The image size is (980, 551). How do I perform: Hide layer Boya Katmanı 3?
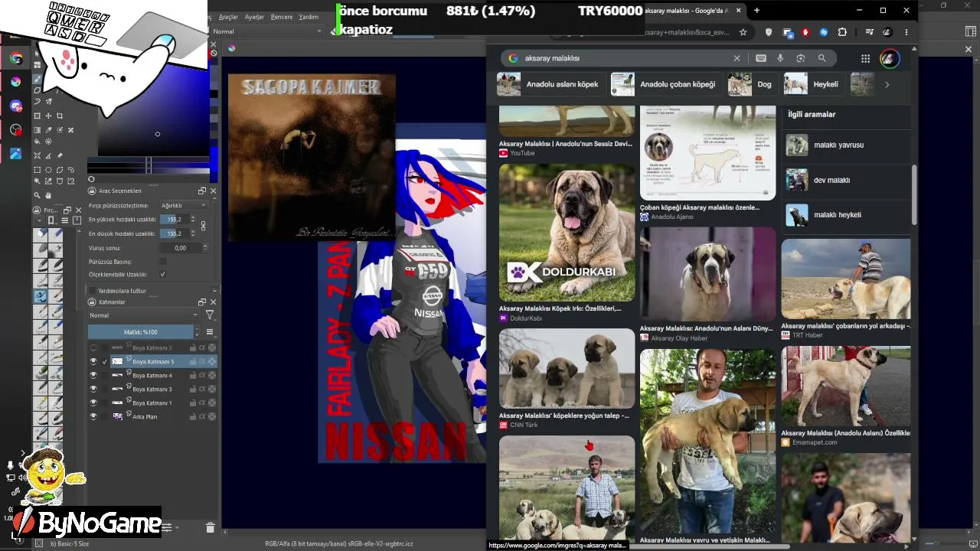[93, 389]
